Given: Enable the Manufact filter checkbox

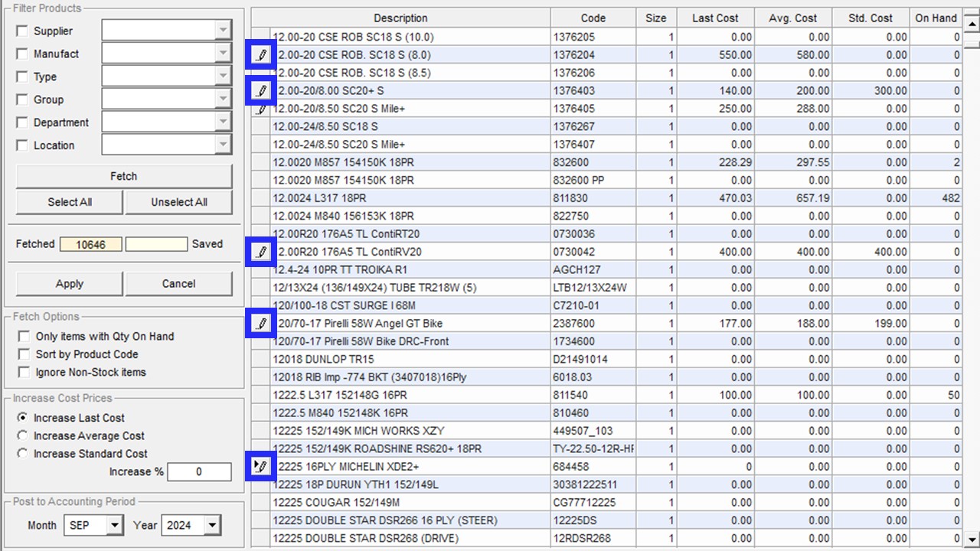Looking at the screenshot, I should click(x=22, y=54).
